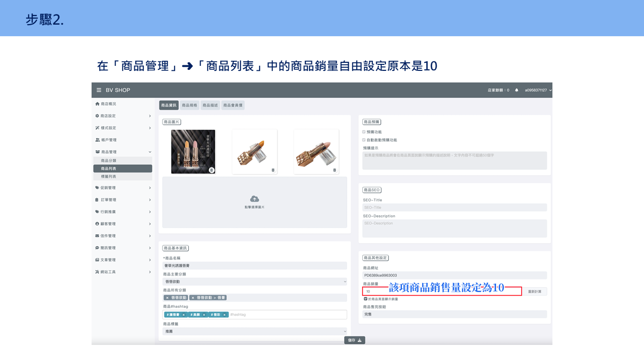Click the magic wand icon of 樣式設定

97,128
